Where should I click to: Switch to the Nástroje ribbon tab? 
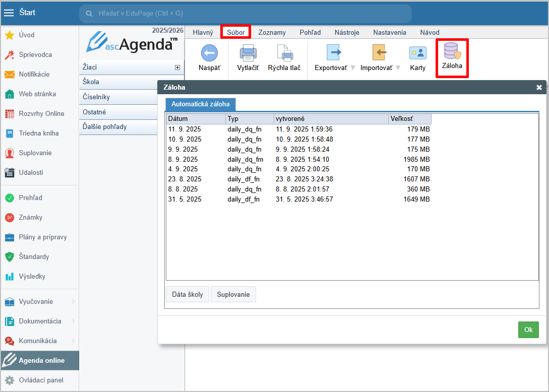coord(347,32)
